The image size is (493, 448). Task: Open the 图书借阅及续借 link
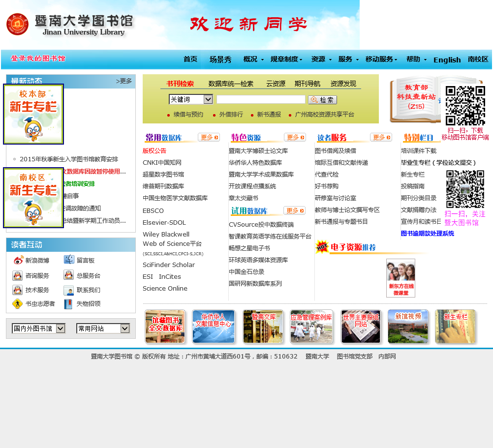(335, 151)
